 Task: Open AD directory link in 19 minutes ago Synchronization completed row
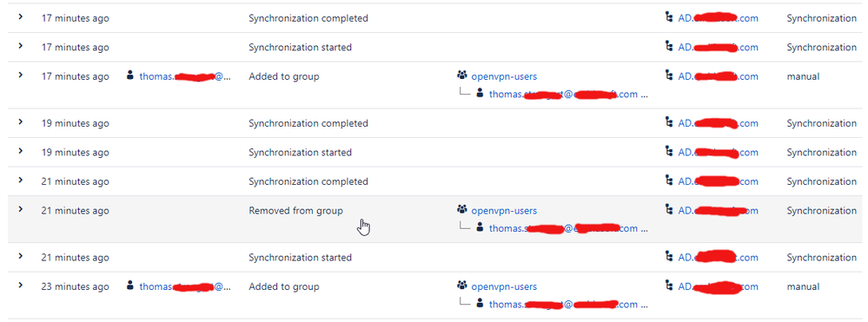(718, 123)
